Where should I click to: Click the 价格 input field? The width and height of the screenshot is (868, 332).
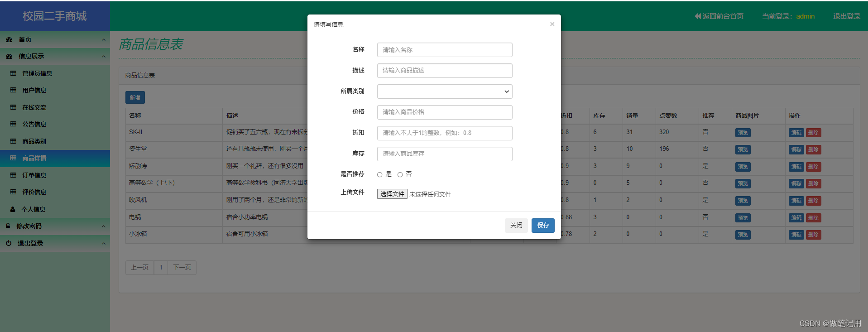pyautogui.click(x=445, y=112)
